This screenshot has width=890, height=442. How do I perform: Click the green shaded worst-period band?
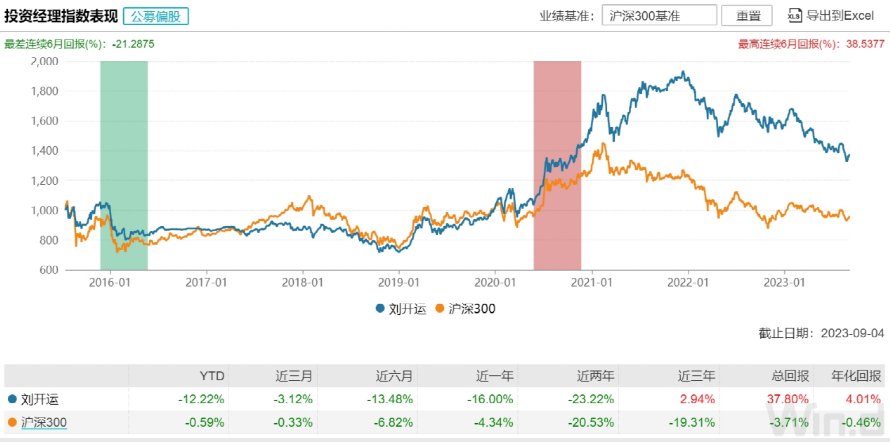[124, 165]
